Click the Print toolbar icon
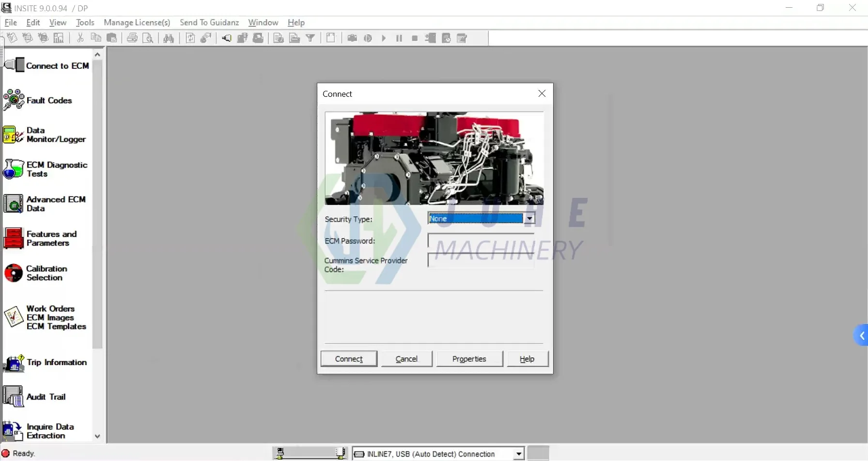The image size is (868, 461). (x=132, y=38)
